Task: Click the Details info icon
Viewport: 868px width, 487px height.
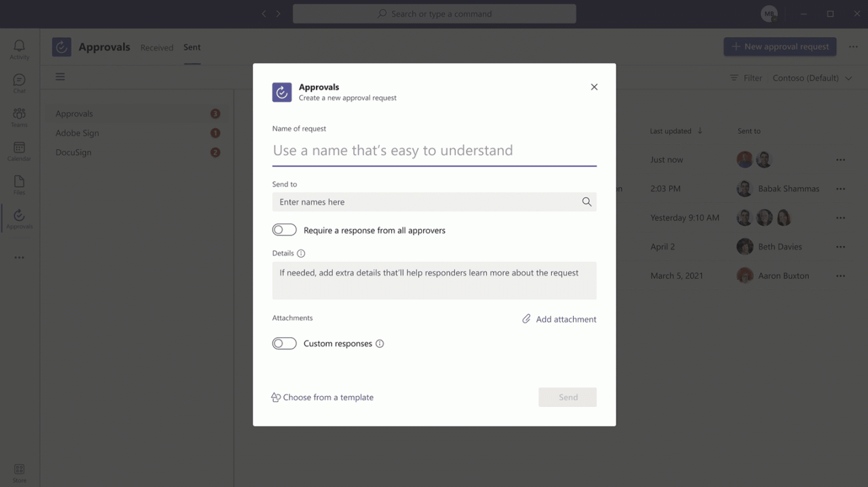Action: [x=300, y=253]
